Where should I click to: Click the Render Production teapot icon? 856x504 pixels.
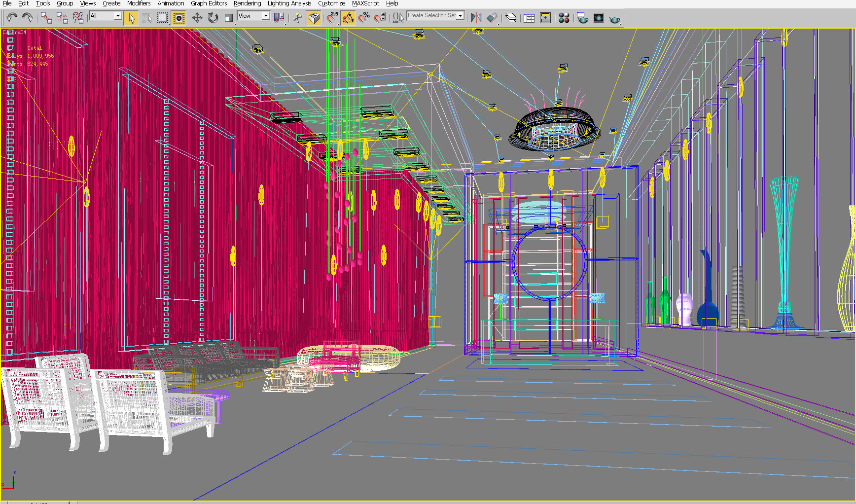pos(614,19)
